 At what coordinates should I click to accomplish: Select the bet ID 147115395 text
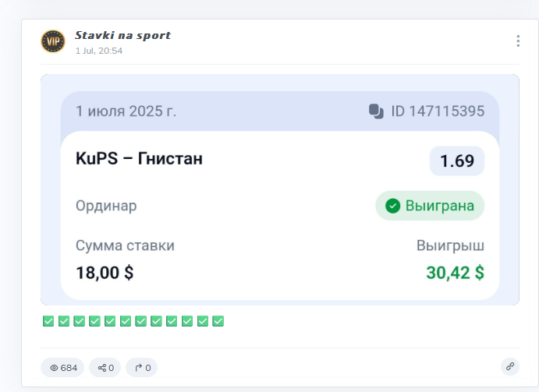tap(438, 111)
